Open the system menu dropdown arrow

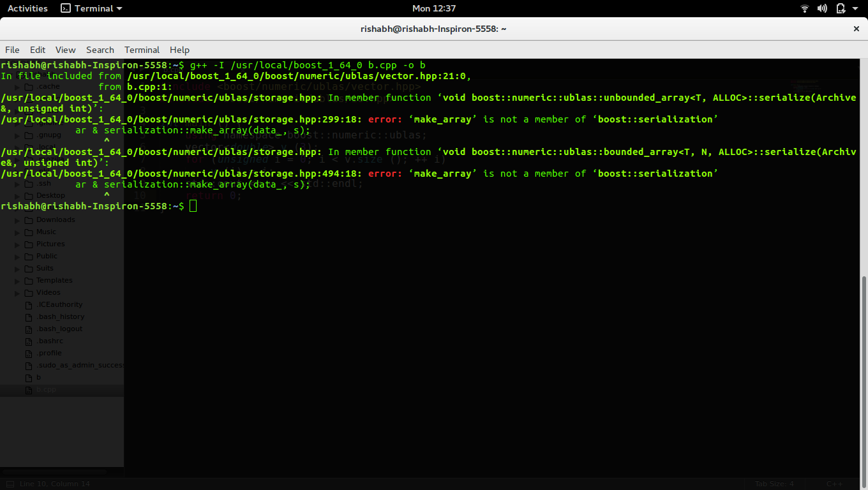(x=855, y=8)
